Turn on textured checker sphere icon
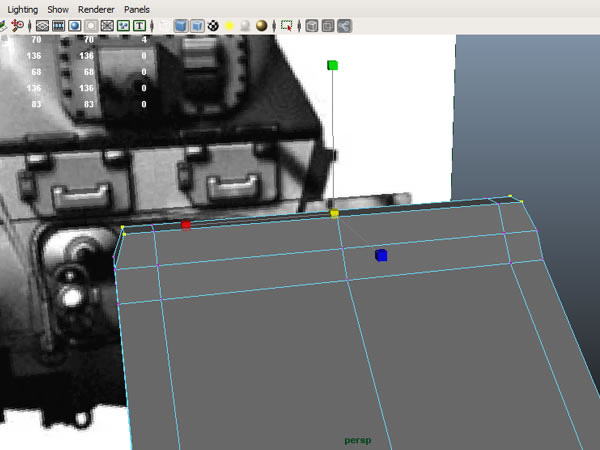 (x=213, y=25)
